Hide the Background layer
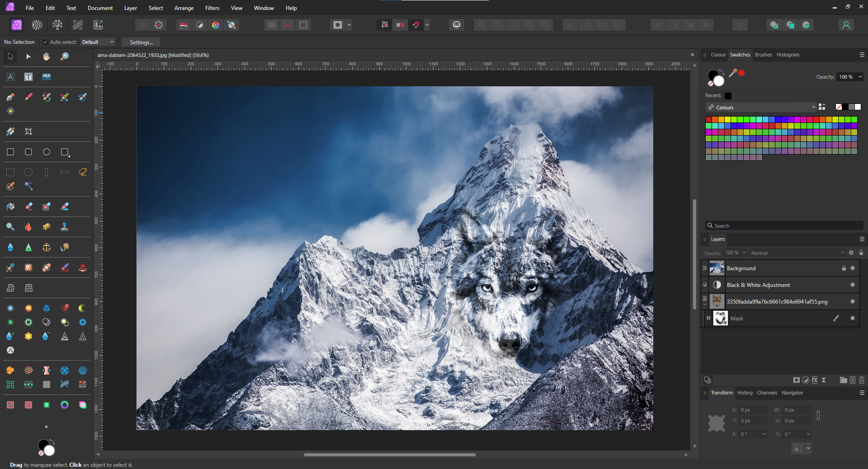868x469 pixels. pyautogui.click(x=853, y=268)
